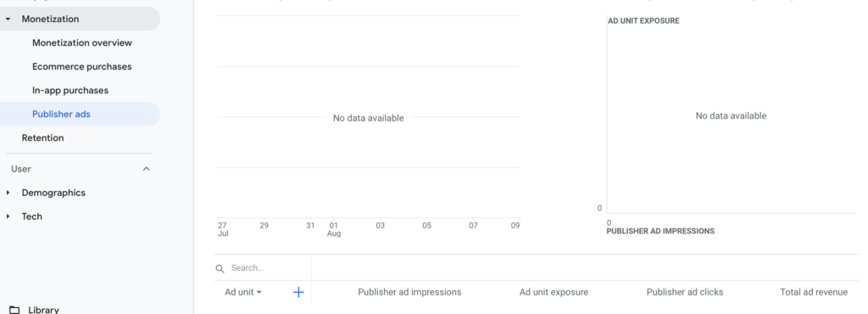The image size is (868, 314).
Task: Expand the Tech section arrow
Action: pos(8,216)
